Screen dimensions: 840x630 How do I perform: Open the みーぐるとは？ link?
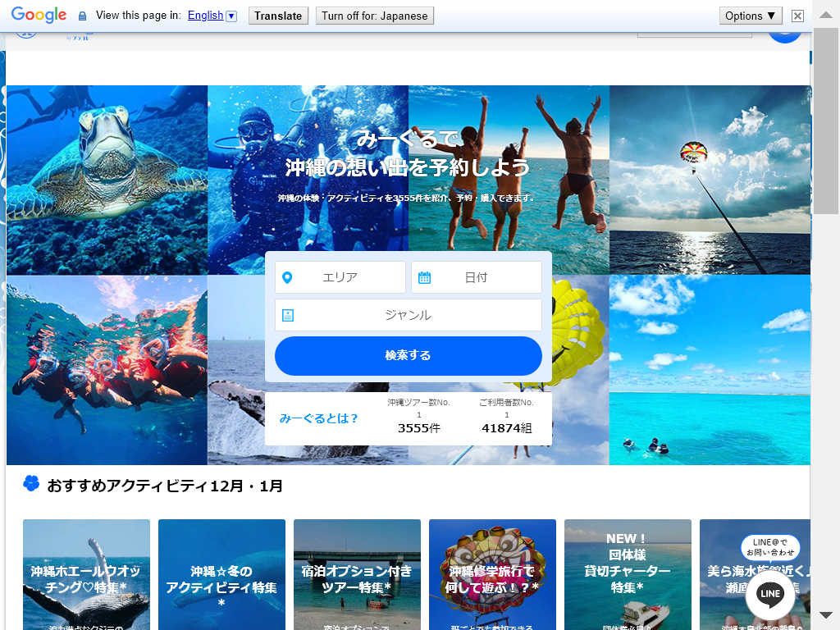pos(319,418)
